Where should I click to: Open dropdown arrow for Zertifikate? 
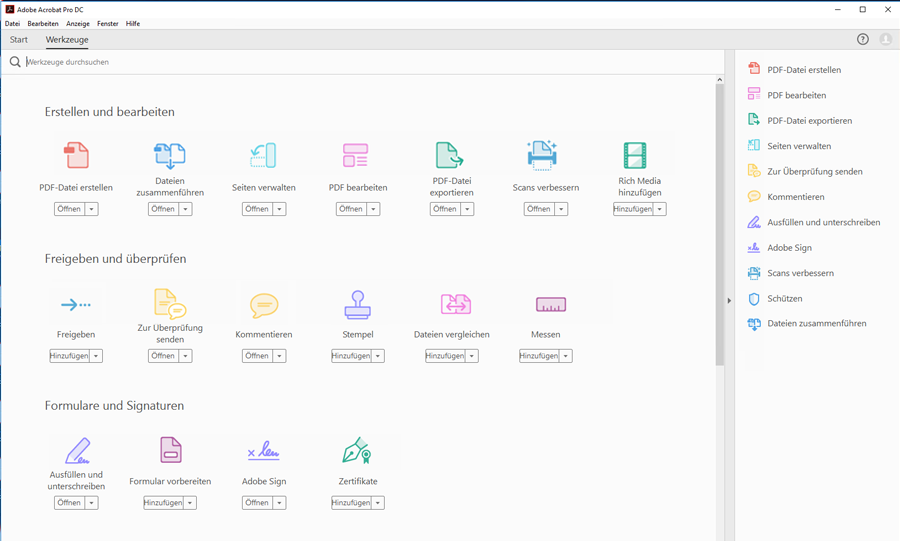click(378, 503)
